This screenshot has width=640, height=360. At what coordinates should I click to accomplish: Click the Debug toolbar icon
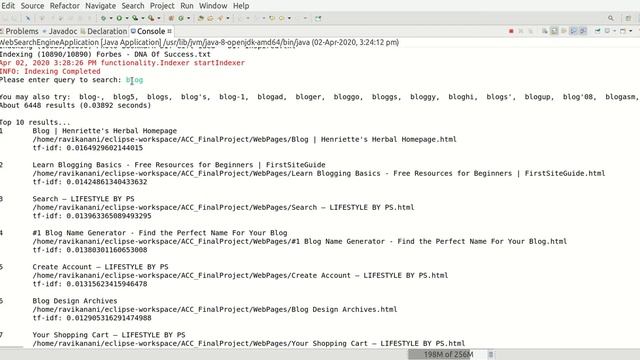[x=104, y=18]
